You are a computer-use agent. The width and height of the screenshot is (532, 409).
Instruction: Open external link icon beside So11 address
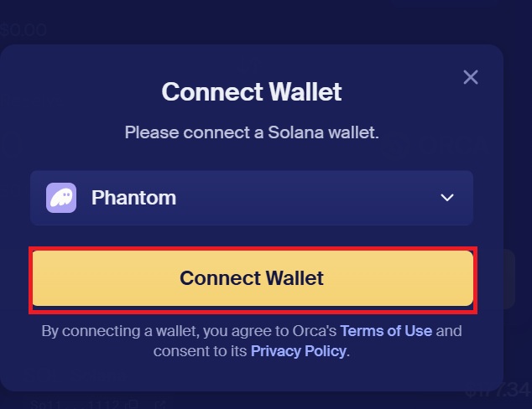point(160,405)
